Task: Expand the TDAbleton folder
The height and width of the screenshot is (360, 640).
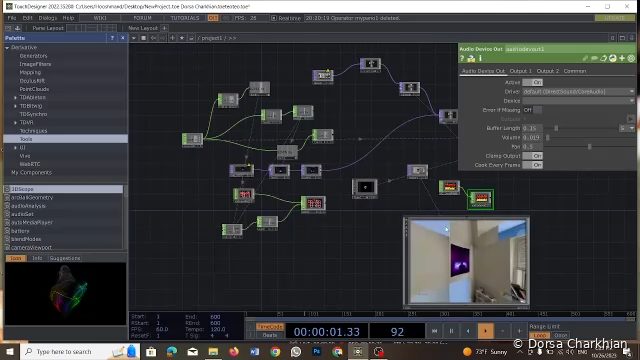Action: (x=16, y=98)
